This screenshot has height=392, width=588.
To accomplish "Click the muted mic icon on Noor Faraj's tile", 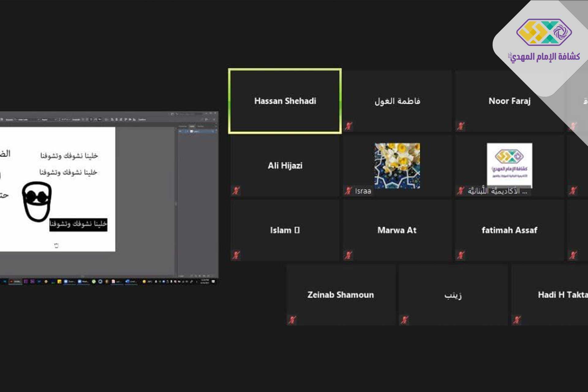I will [461, 126].
